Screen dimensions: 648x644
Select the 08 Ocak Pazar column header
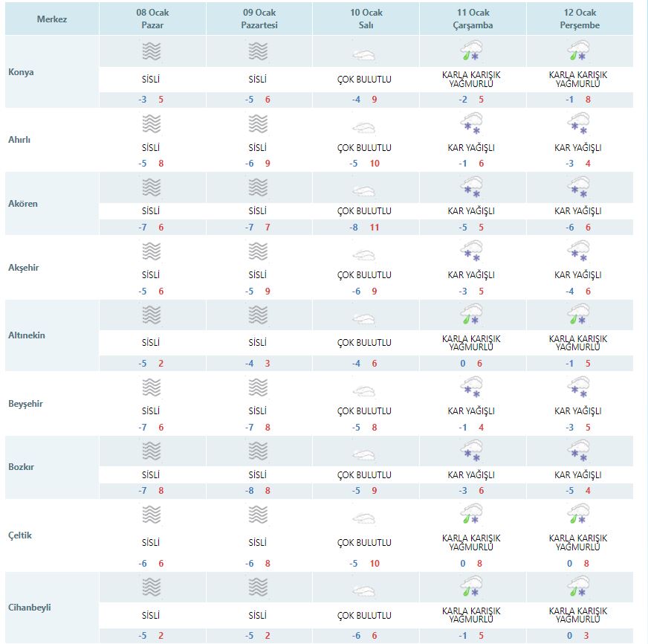[x=151, y=19]
